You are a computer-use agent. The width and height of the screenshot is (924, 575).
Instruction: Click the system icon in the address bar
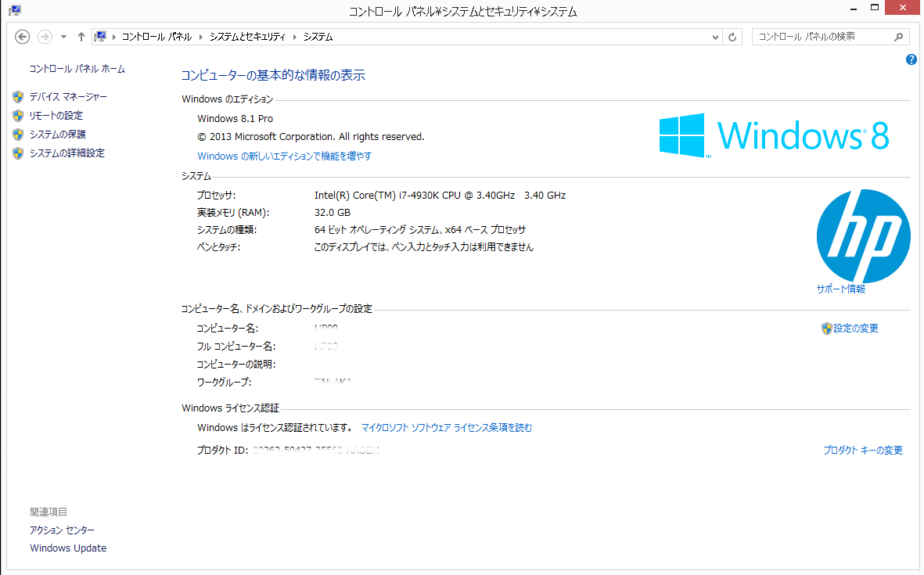101,37
